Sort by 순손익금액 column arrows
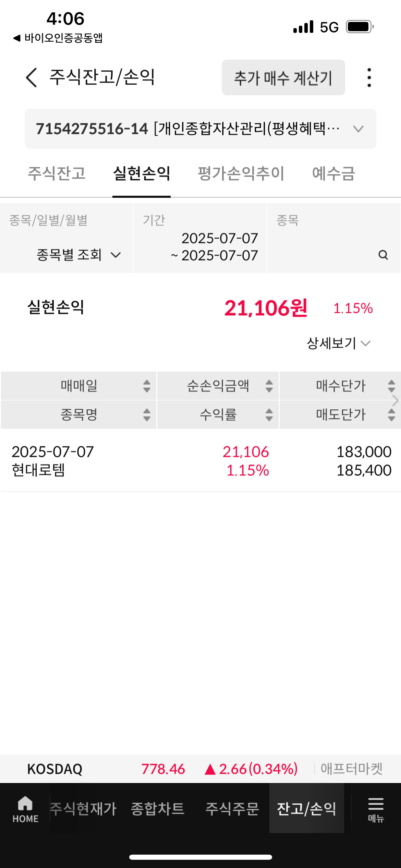This screenshot has height=868, width=401. (x=269, y=386)
